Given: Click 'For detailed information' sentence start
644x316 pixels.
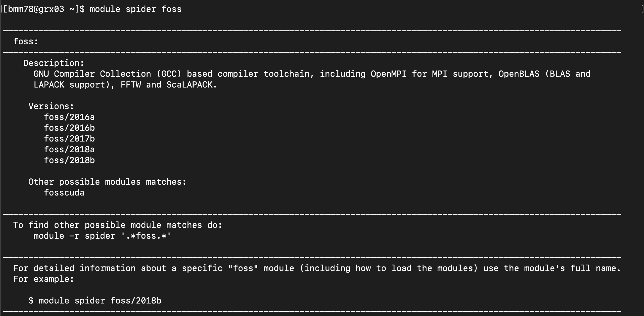Looking at the screenshot, I should 74,268.
